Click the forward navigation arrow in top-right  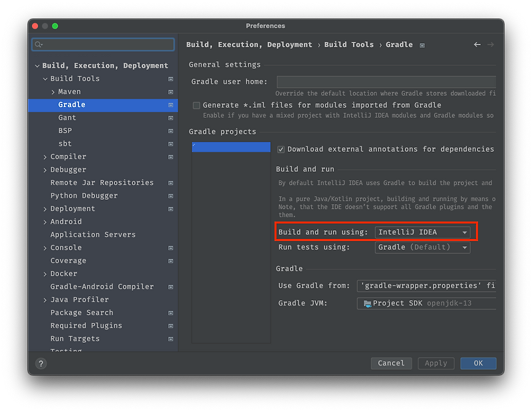click(491, 44)
